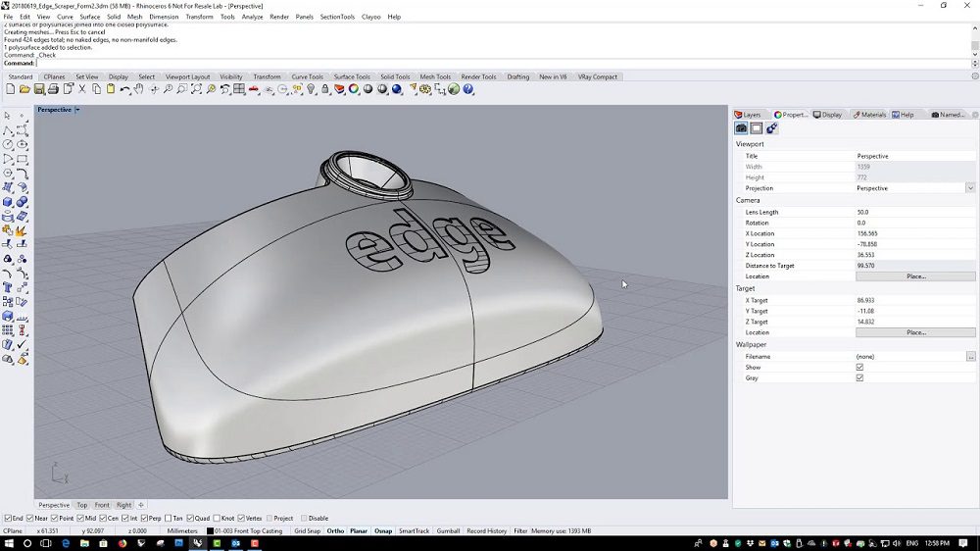The image size is (980, 551).
Task: Open Options with the gear icon
Action: [425, 89]
